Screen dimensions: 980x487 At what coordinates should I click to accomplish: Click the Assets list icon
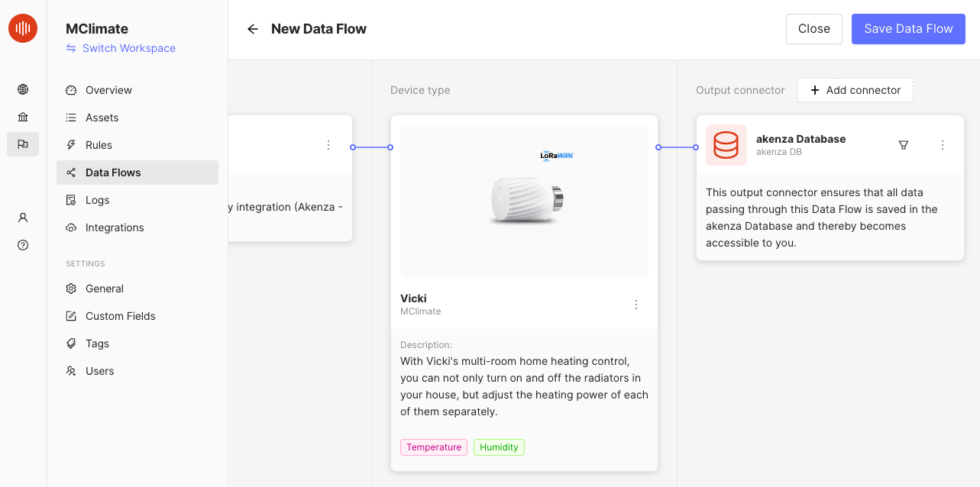[x=71, y=118]
